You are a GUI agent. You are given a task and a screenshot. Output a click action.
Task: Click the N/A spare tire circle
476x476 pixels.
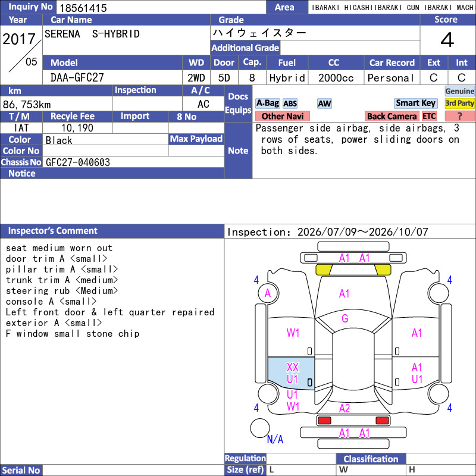point(260,428)
